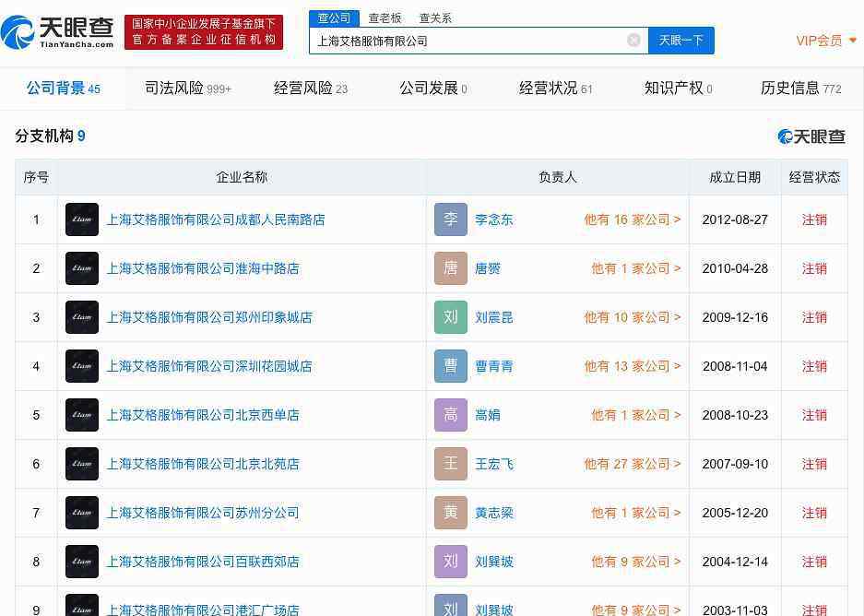Open the Etam logo for 深圳花园城店

click(81, 366)
